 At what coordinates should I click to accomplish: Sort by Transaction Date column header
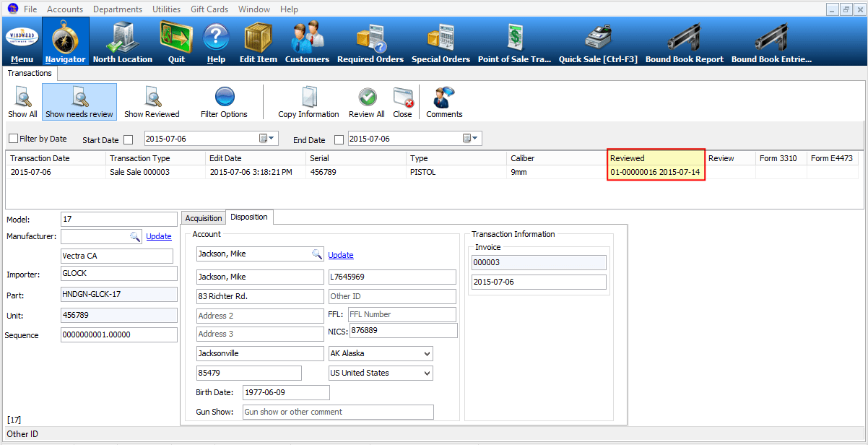(x=56, y=158)
